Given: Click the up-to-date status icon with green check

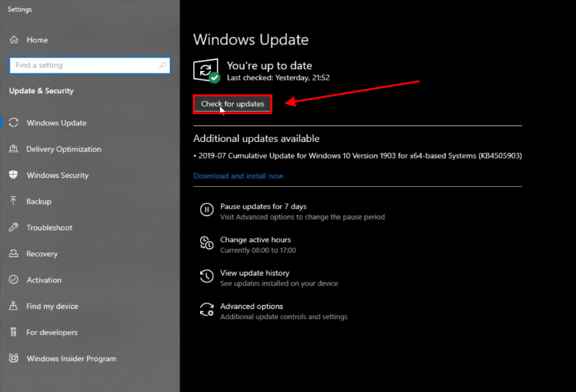Looking at the screenshot, I should tap(206, 71).
